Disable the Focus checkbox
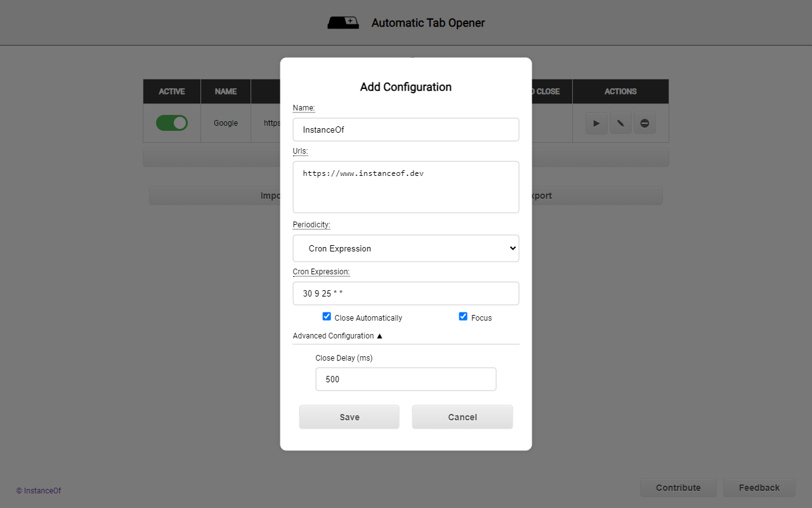 (x=463, y=316)
